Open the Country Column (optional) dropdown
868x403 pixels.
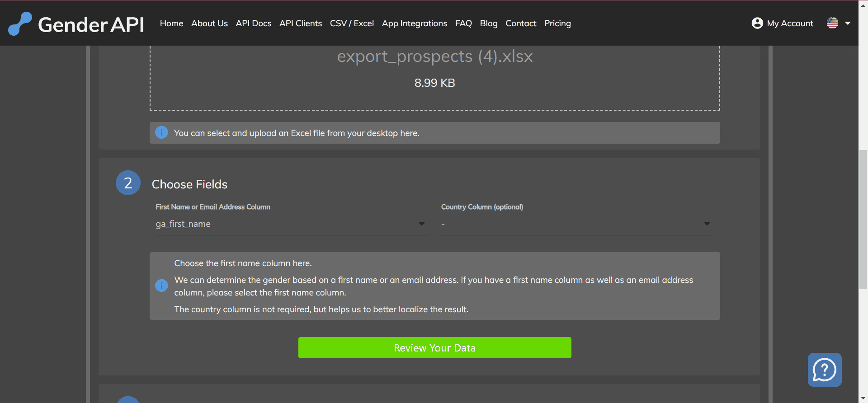(577, 224)
